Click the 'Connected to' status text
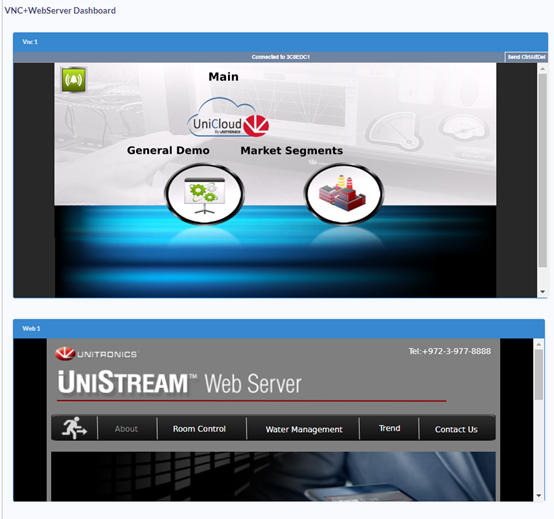This screenshot has height=519, width=554. [281, 57]
